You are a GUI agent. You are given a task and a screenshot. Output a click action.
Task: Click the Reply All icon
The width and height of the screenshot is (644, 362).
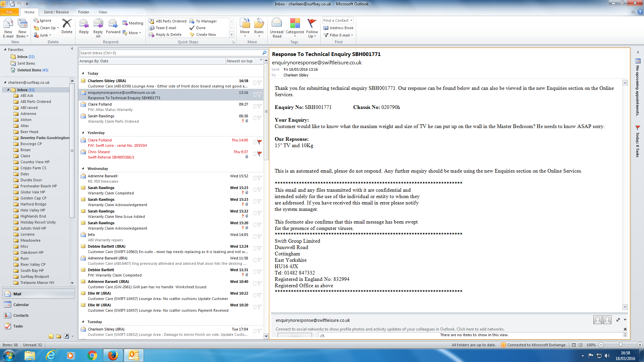[x=98, y=24]
